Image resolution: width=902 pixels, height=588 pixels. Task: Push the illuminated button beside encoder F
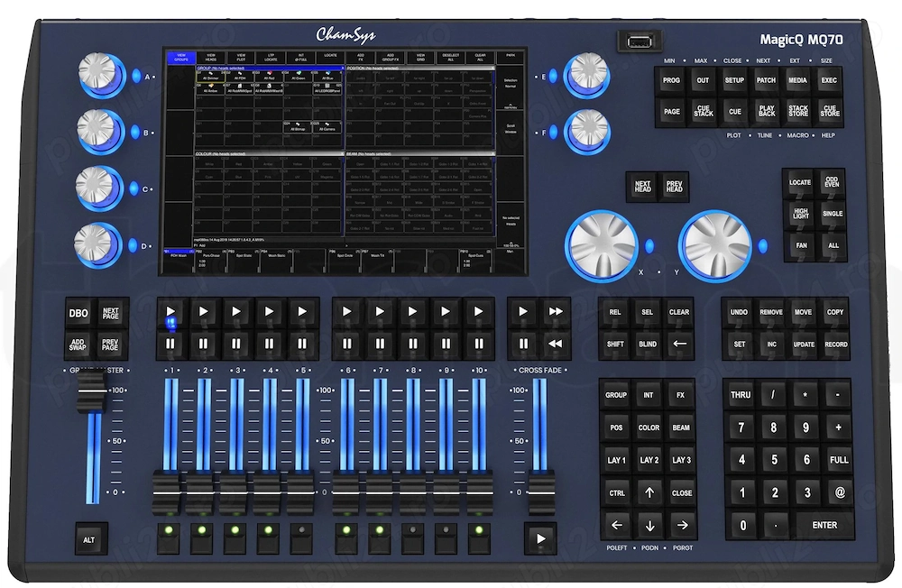click(x=554, y=132)
